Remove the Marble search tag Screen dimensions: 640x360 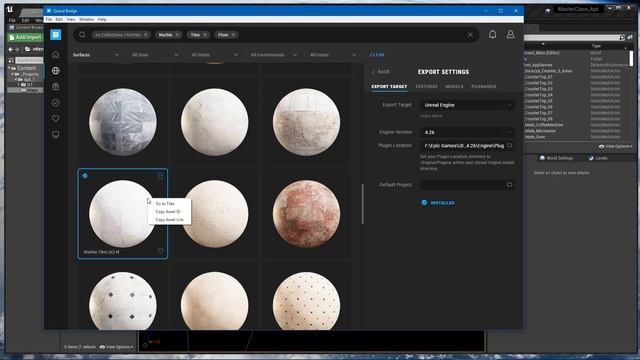click(178, 35)
